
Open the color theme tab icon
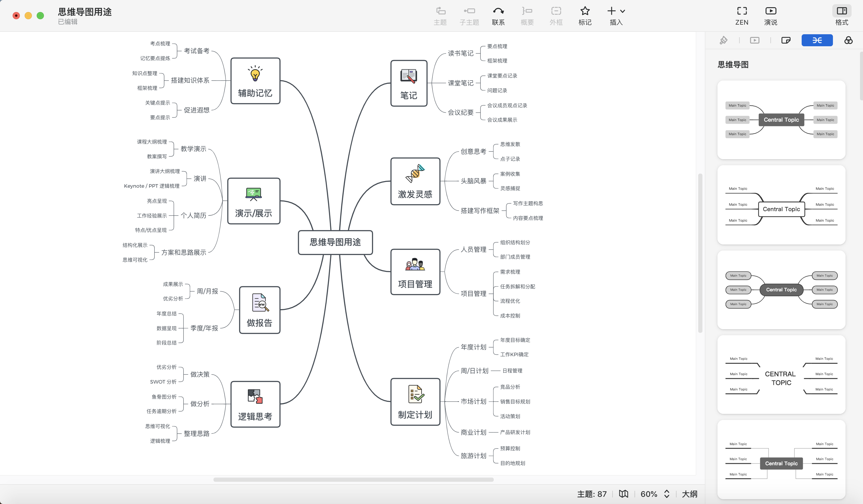click(x=848, y=40)
